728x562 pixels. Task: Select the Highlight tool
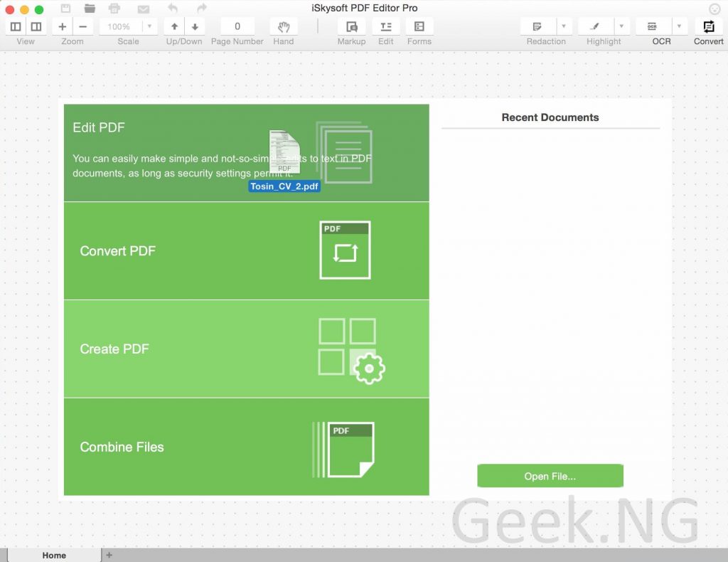pos(596,26)
